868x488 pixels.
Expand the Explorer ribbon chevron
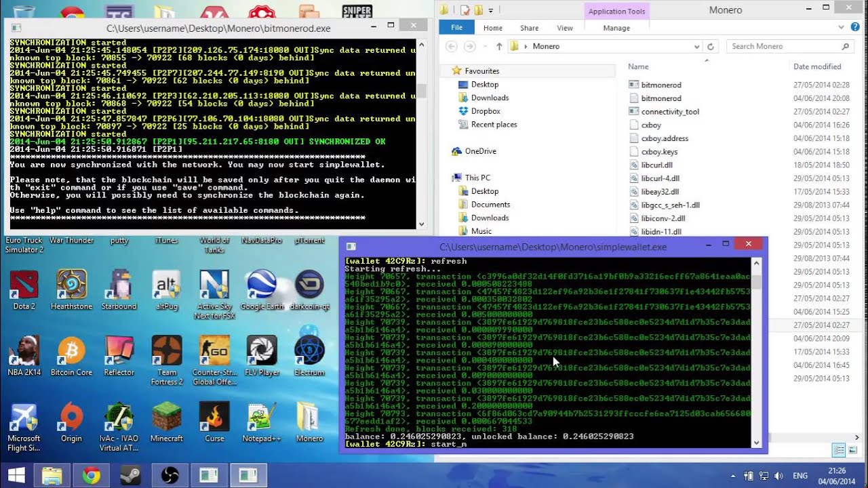[x=841, y=28]
